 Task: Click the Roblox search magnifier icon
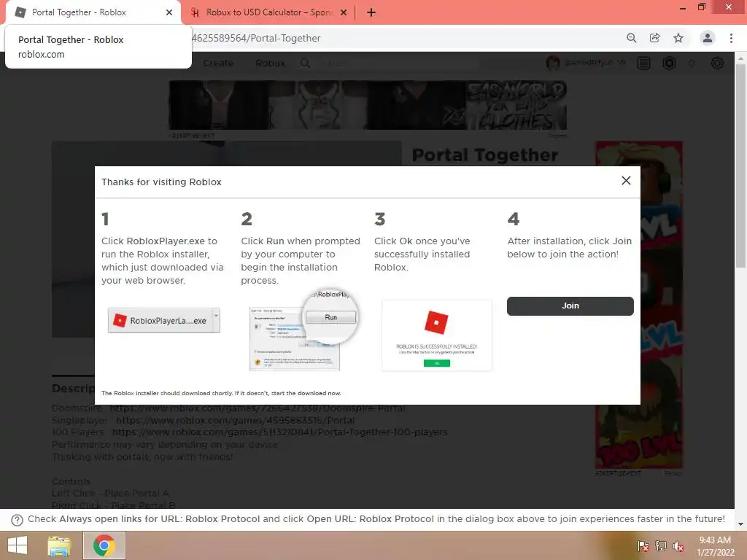pos(306,63)
